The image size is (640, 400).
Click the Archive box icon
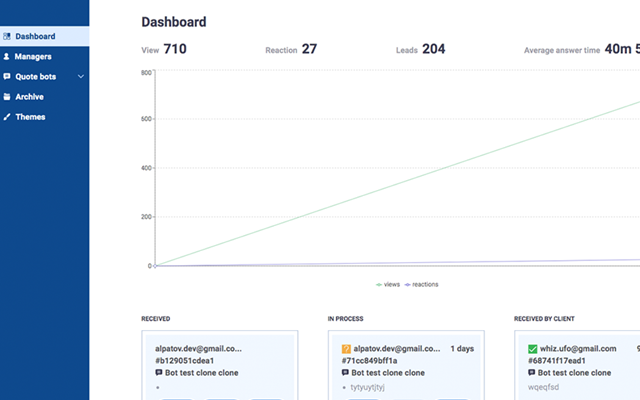click(7, 97)
